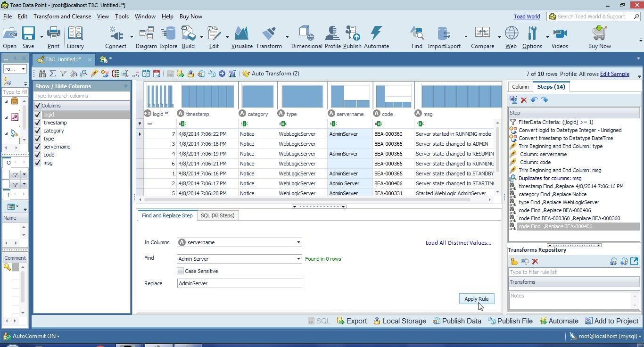Uncheck the code column checkbox
The width and height of the screenshot is (644, 347).
tap(38, 155)
